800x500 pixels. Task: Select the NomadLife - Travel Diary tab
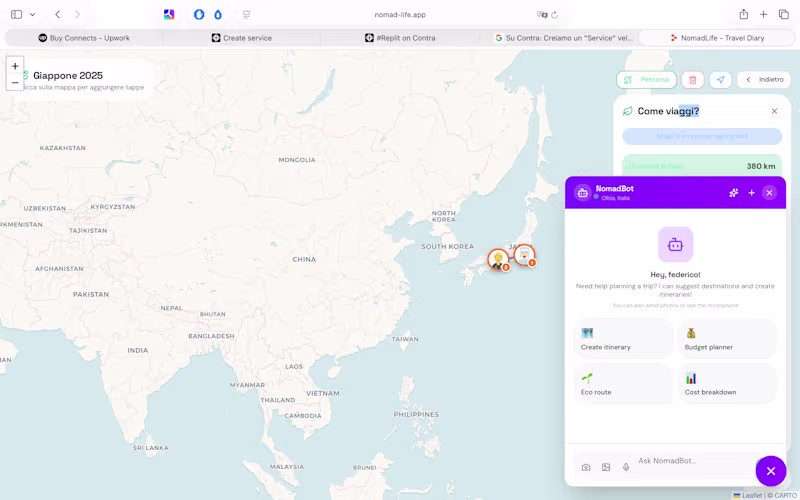pyautogui.click(x=716, y=38)
